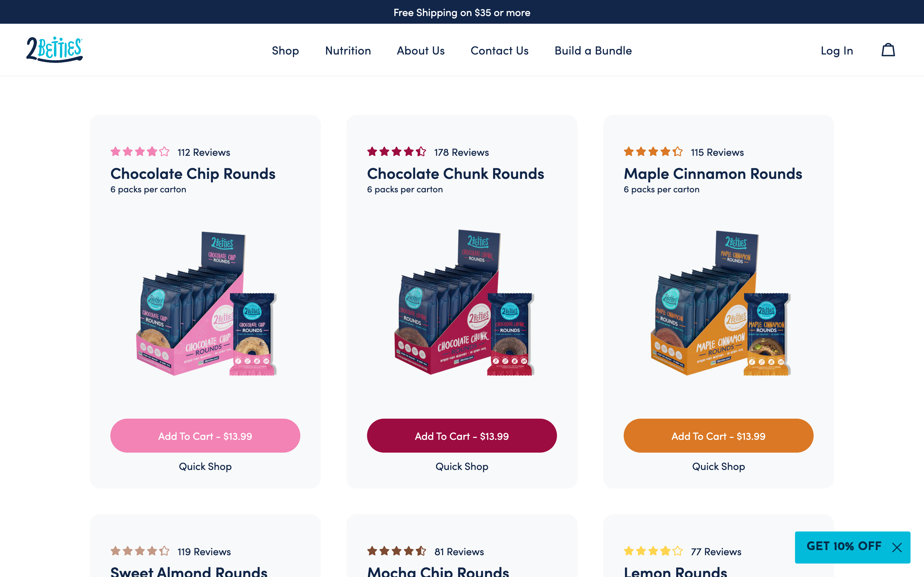Close the Get 10% Off popup
Screen dimensions: 924x577
click(897, 548)
